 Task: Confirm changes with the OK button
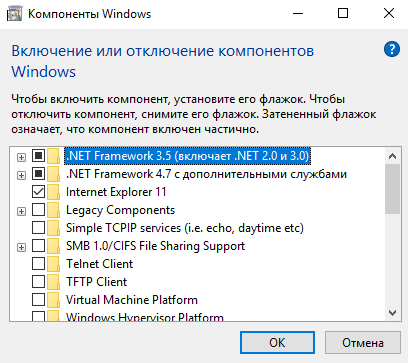tap(277, 343)
